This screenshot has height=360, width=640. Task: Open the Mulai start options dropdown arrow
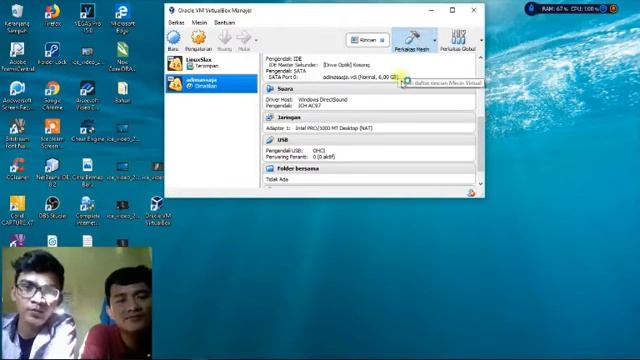(256, 40)
